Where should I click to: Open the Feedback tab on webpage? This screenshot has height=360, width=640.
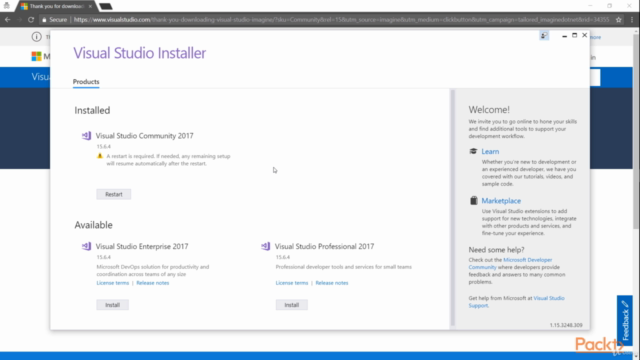(624, 320)
